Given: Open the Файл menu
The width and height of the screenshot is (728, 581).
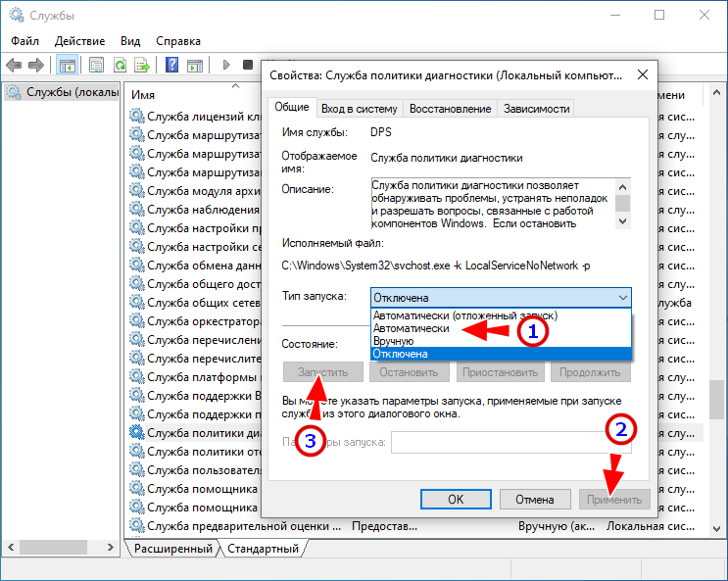Looking at the screenshot, I should pos(25,41).
